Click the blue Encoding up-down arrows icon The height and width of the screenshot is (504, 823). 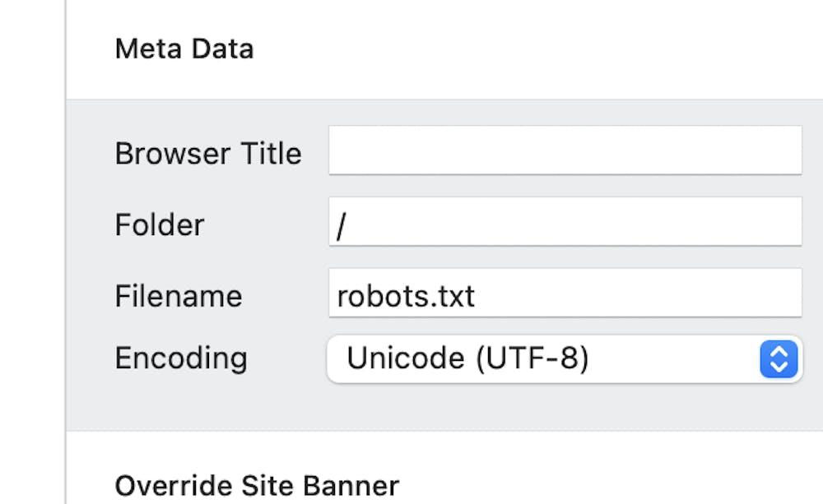coord(779,358)
